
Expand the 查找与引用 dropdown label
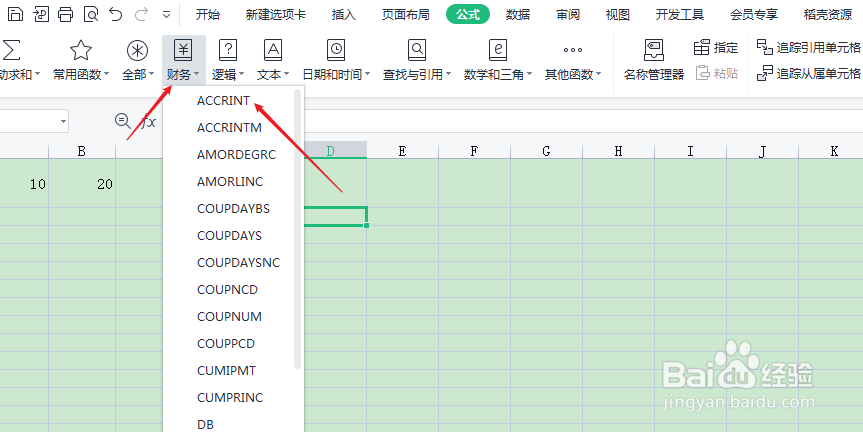(417, 74)
